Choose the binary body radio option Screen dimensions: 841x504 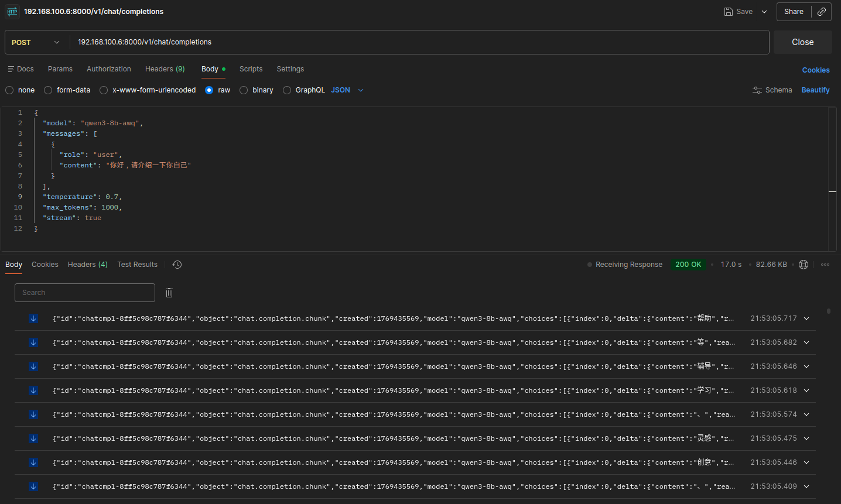click(244, 90)
